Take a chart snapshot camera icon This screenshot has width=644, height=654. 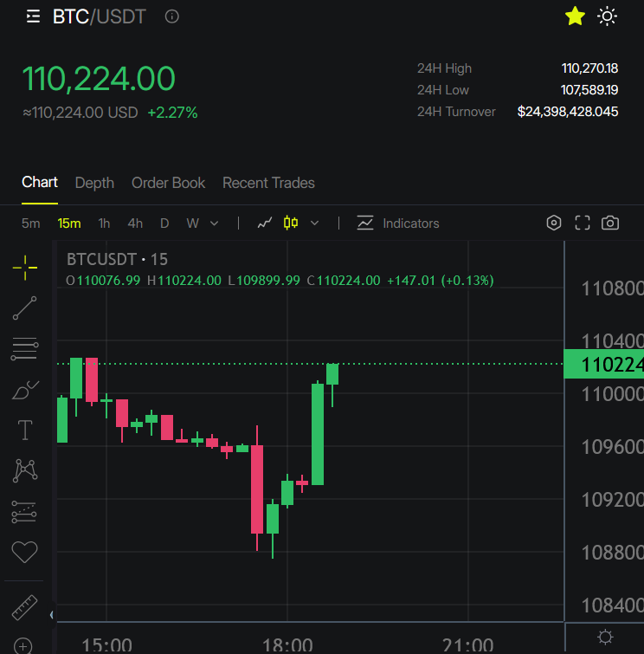610,223
